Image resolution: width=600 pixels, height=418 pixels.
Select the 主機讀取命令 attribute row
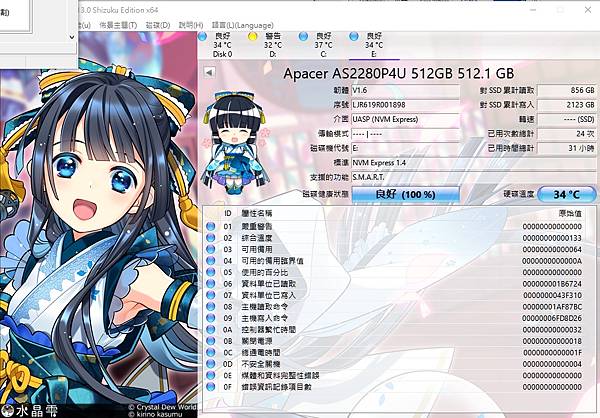[x=398, y=307]
